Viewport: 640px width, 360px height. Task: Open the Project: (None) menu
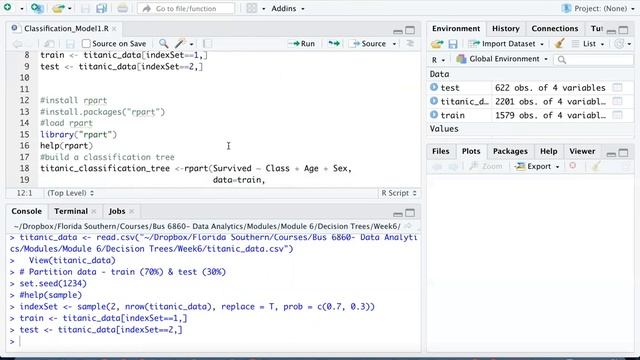click(598, 8)
